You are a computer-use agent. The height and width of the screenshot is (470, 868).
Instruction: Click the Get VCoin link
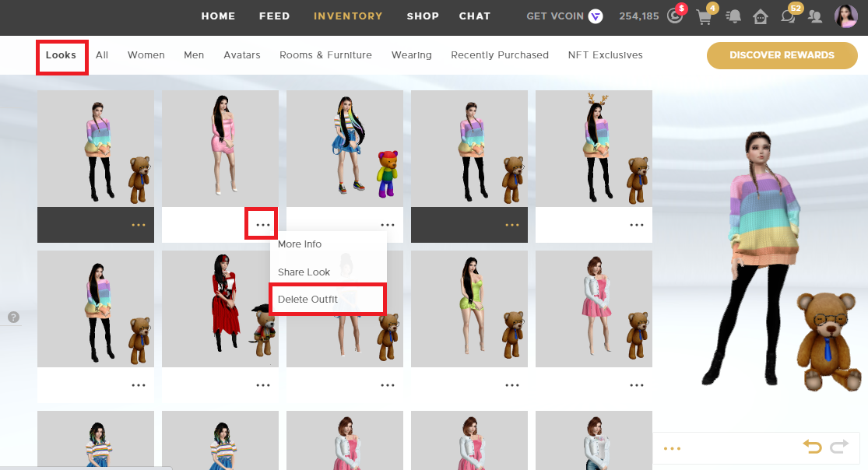pyautogui.click(x=556, y=16)
